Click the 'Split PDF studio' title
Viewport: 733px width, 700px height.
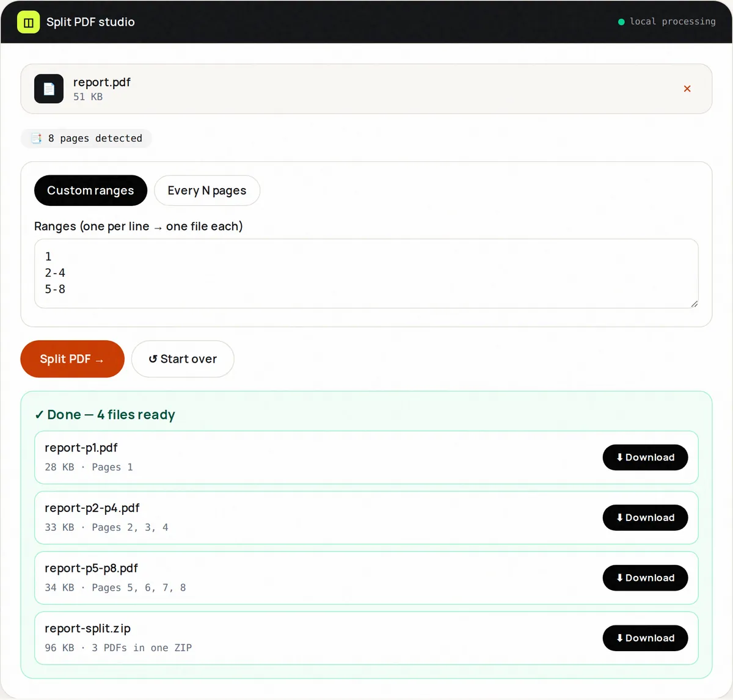(x=90, y=22)
